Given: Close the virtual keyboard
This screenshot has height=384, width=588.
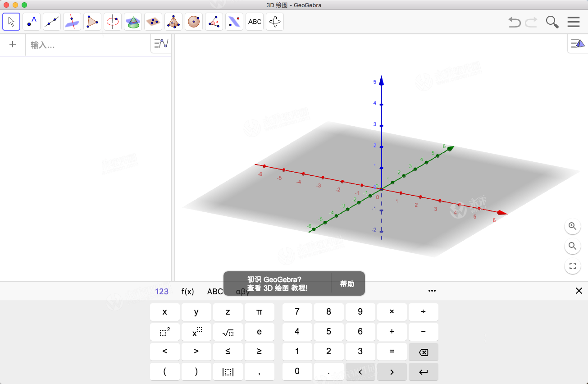Looking at the screenshot, I should click(579, 291).
